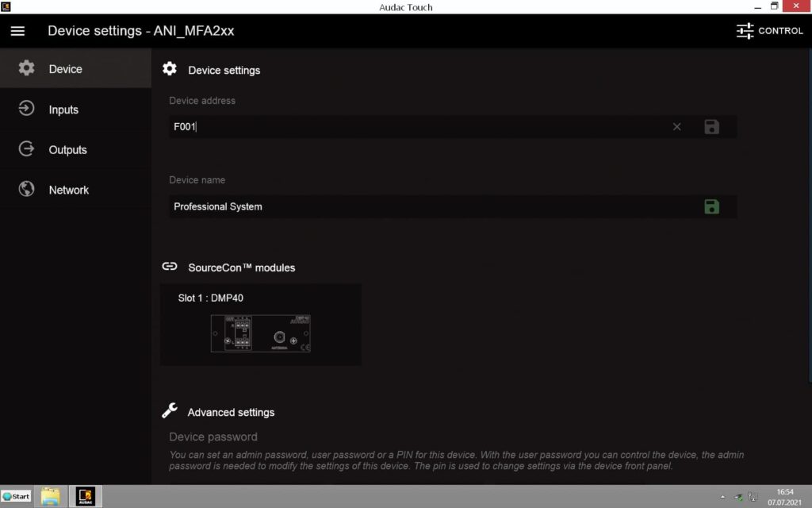Click the Advanced settings wrench icon
The height and width of the screenshot is (508, 812).
170,410
